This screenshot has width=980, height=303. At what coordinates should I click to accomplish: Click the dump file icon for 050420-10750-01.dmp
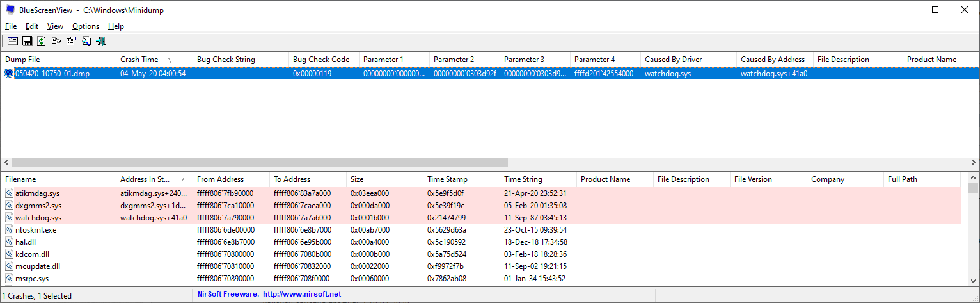pos(9,74)
